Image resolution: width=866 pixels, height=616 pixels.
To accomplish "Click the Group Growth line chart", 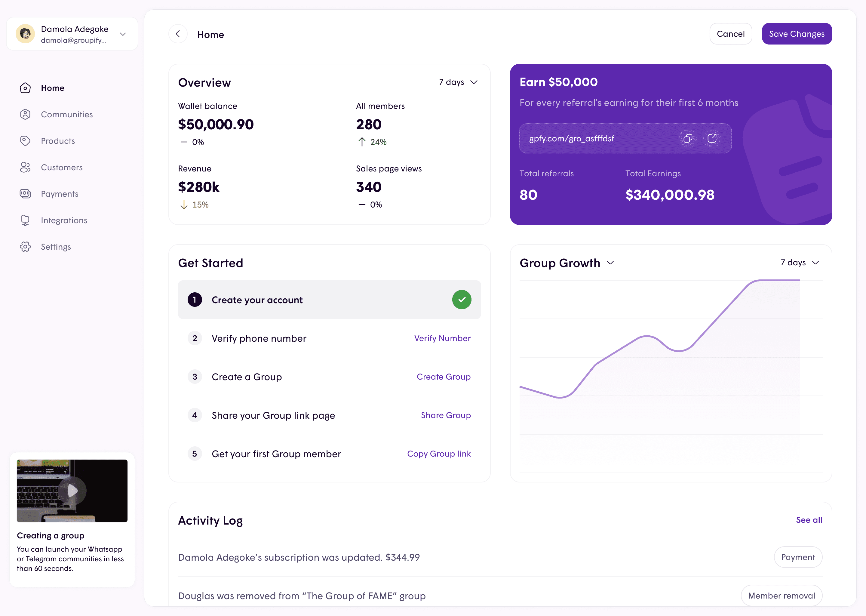I will (671, 376).
